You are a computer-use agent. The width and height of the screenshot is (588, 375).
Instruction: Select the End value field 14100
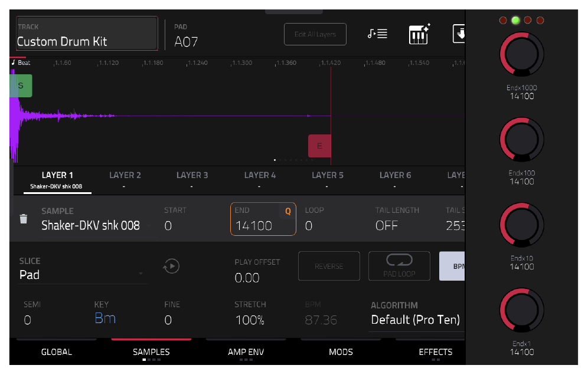[x=263, y=219]
